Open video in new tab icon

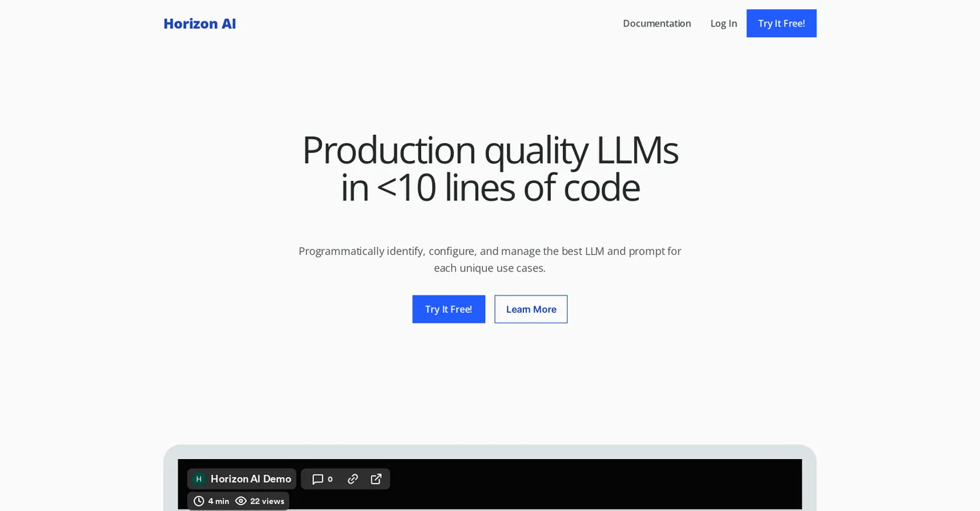(376, 479)
